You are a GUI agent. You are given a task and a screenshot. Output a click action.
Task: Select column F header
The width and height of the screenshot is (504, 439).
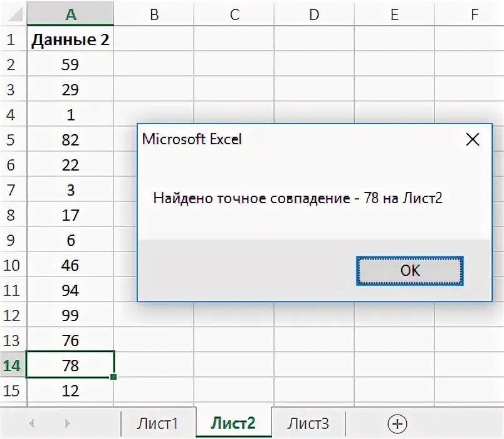point(474,14)
